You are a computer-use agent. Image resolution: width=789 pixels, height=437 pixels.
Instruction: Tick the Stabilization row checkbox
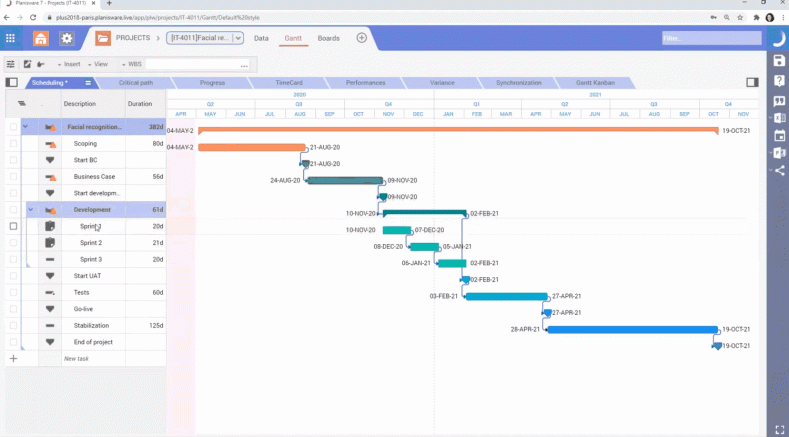click(14, 326)
